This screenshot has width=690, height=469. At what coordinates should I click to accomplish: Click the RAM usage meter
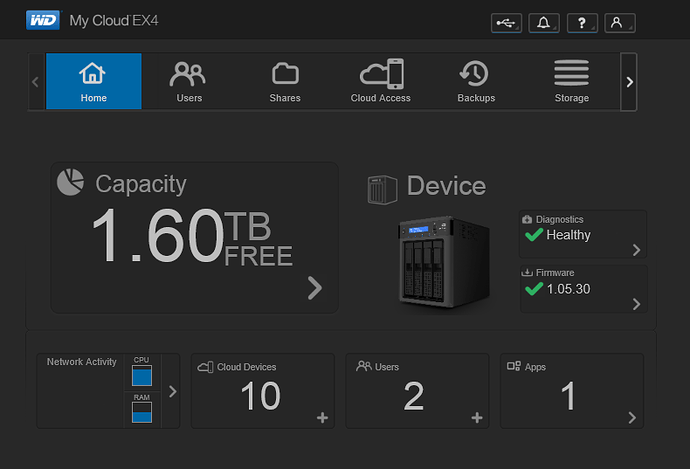[x=142, y=411]
